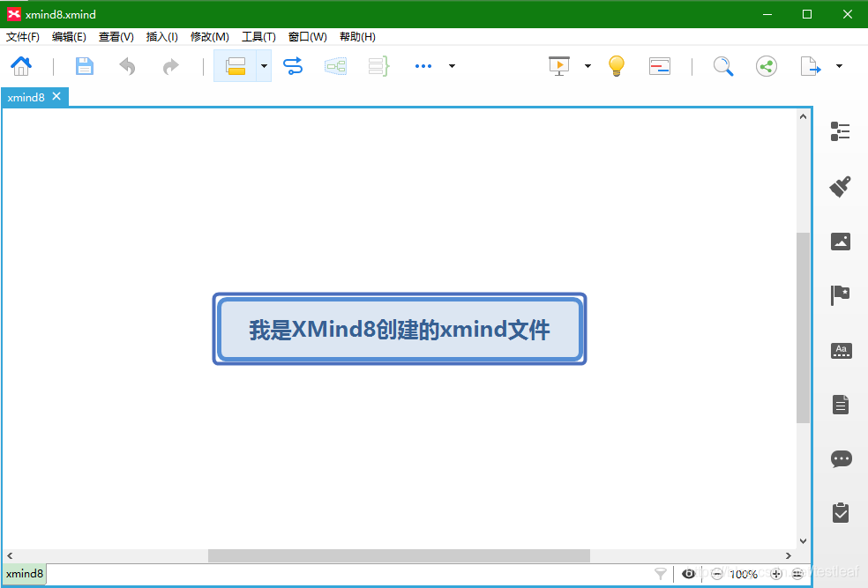Start presentation mode
This screenshot has width=868, height=588.
559,66
